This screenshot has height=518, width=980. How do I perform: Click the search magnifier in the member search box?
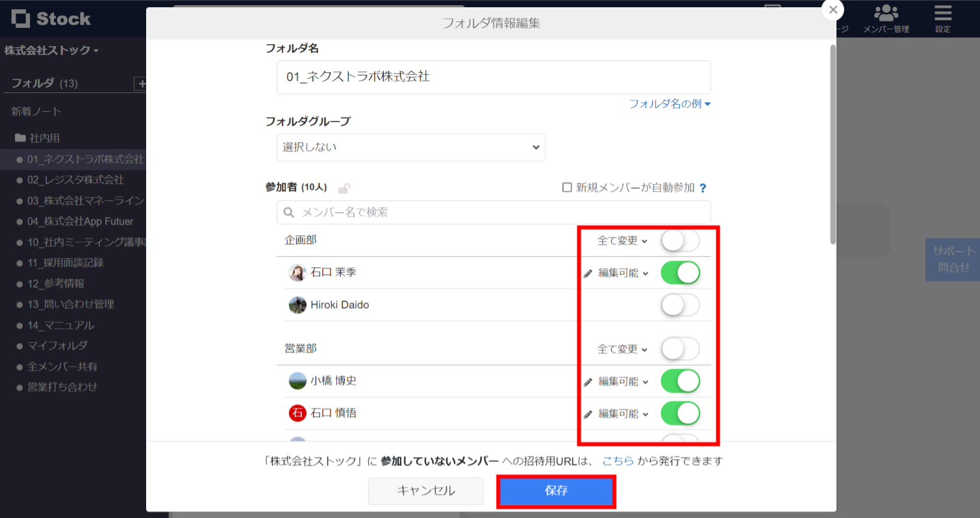[x=288, y=212]
